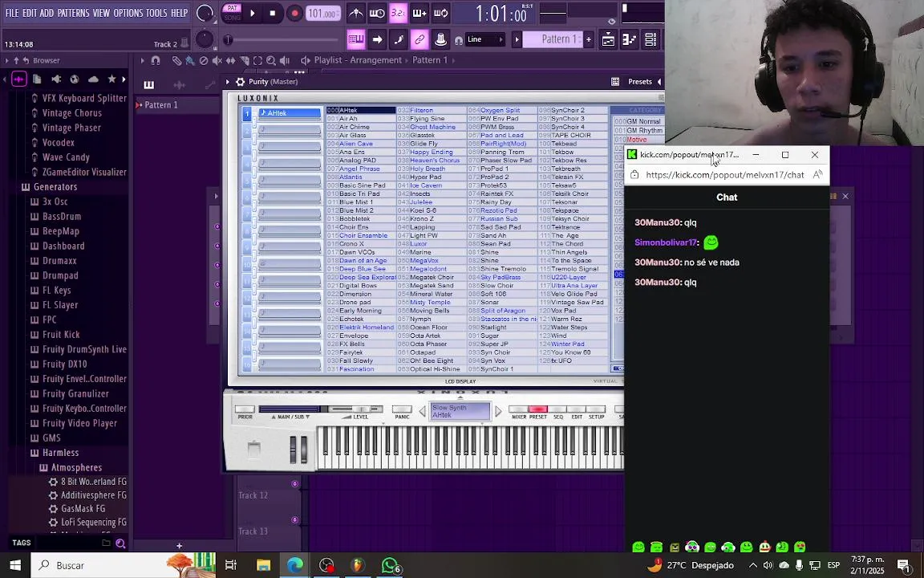Click the EDIT button on Purity

click(577, 409)
